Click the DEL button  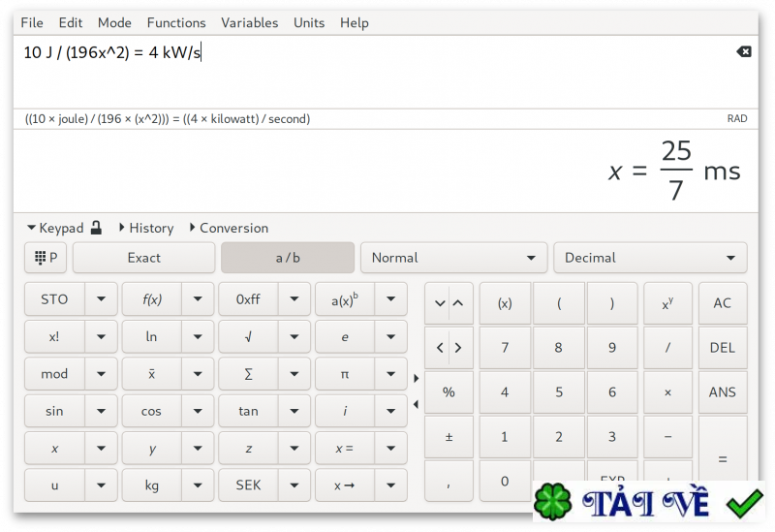coord(723,348)
